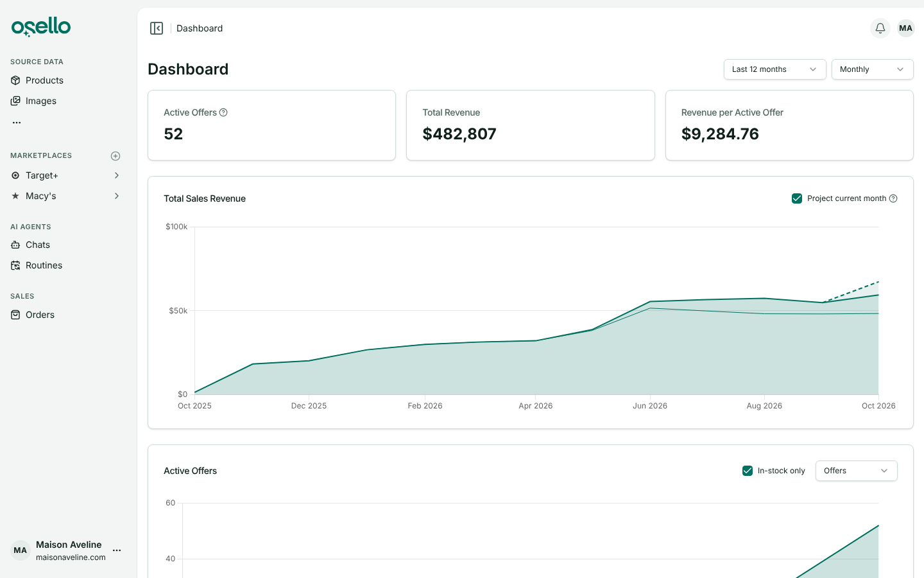Viewport: 924px width, 578px height.
Task: Click the Target+ bullseye icon
Action: (x=15, y=175)
